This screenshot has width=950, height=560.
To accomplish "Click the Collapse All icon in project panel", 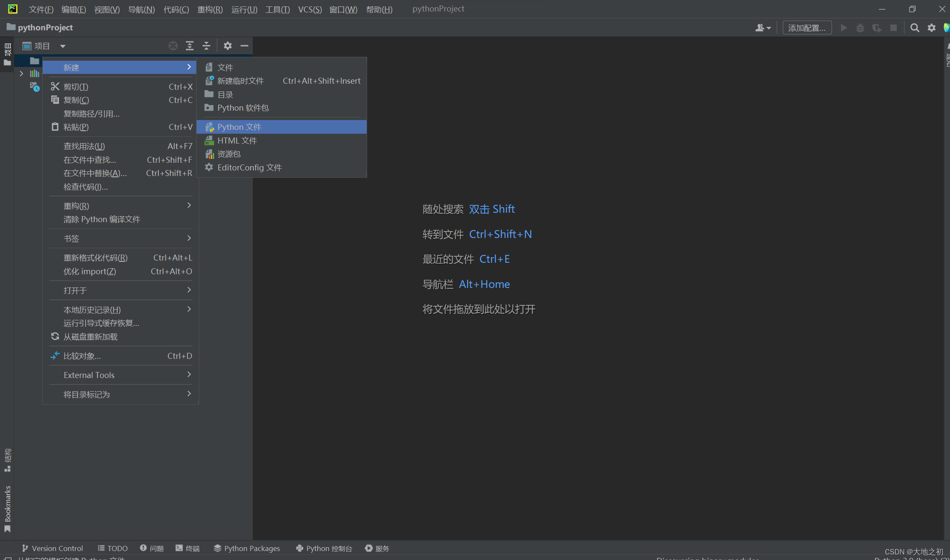I will coord(206,46).
